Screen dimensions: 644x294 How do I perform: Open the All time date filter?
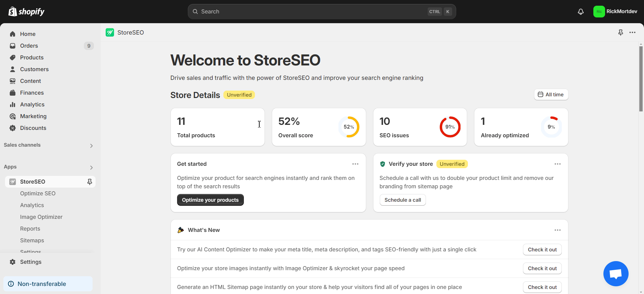click(x=551, y=95)
